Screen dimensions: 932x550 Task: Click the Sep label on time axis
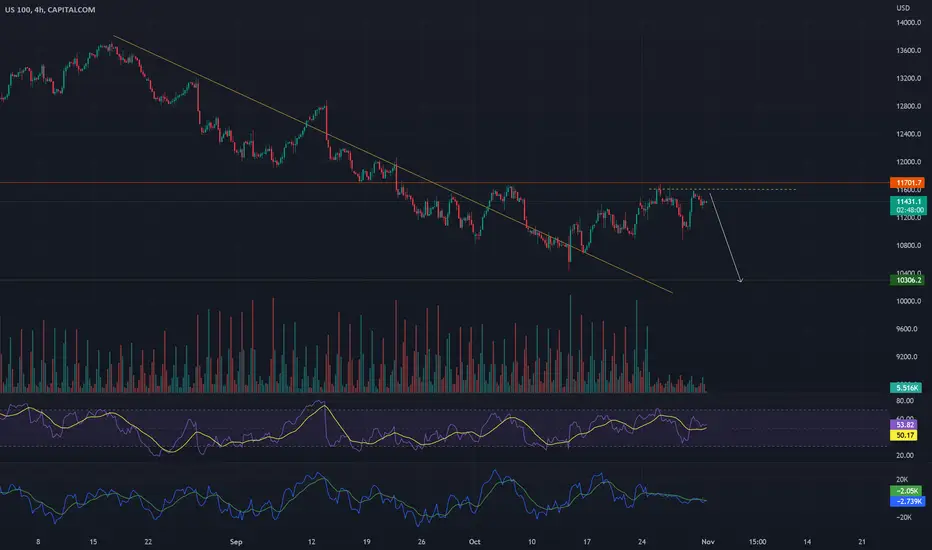coord(236,542)
